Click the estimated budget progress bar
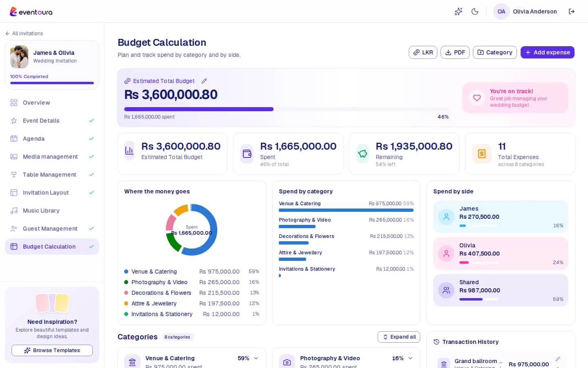Image resolution: width=588 pixels, height=368 pixels. [286, 109]
